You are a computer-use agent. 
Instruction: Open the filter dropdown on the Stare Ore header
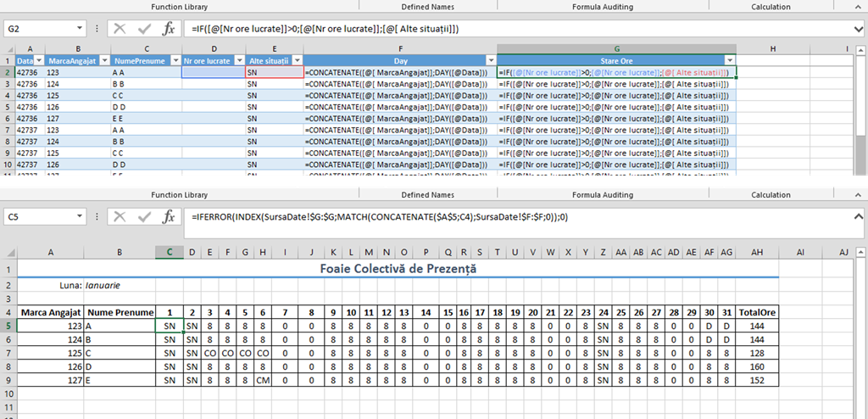730,61
